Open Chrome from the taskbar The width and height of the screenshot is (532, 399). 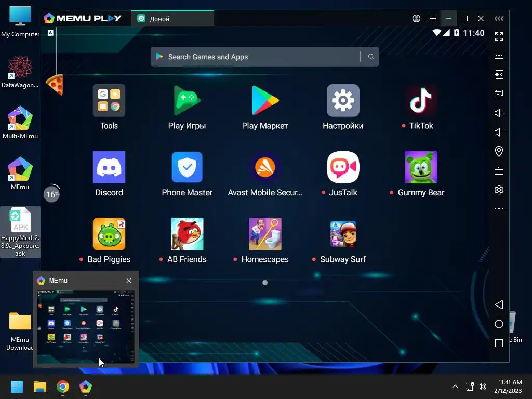63,387
